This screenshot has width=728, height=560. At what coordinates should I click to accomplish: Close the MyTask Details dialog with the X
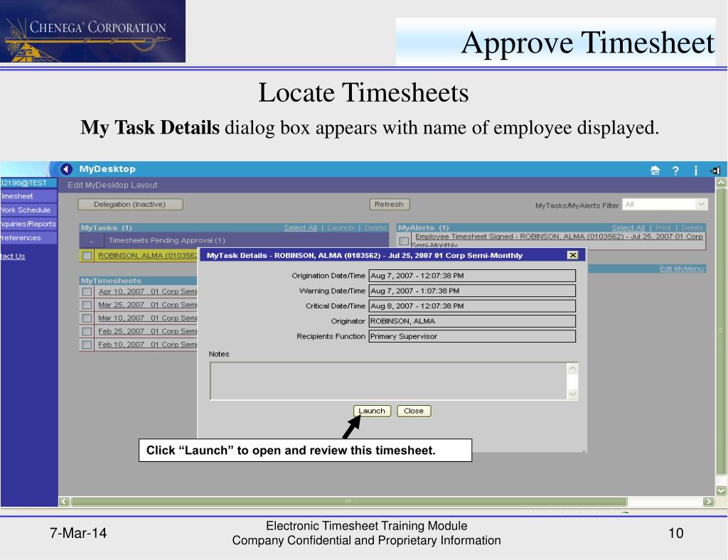pos(572,255)
